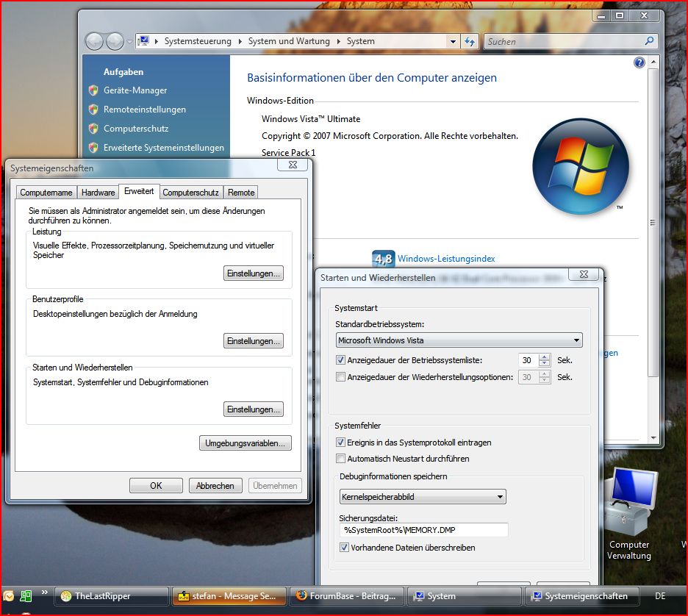This screenshot has height=616, width=688.
Task: Switch to ForumBase Firefox taskbar item
Action: click(347, 596)
